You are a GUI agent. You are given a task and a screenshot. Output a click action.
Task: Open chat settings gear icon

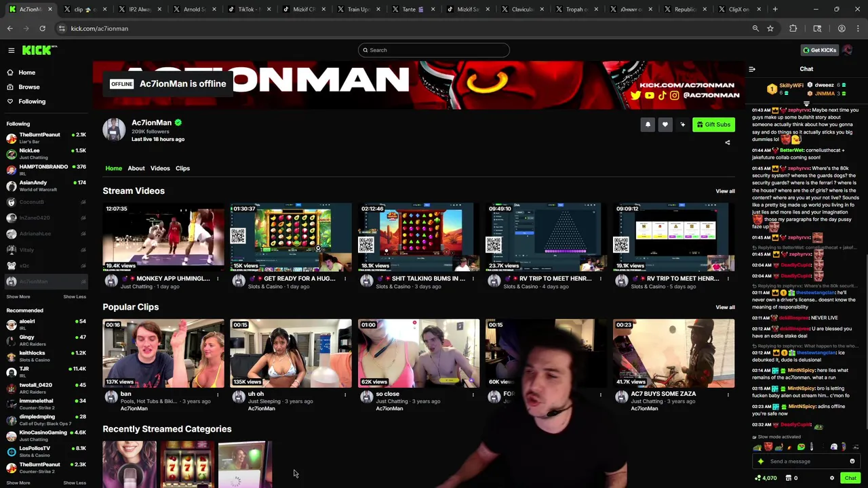(x=832, y=478)
